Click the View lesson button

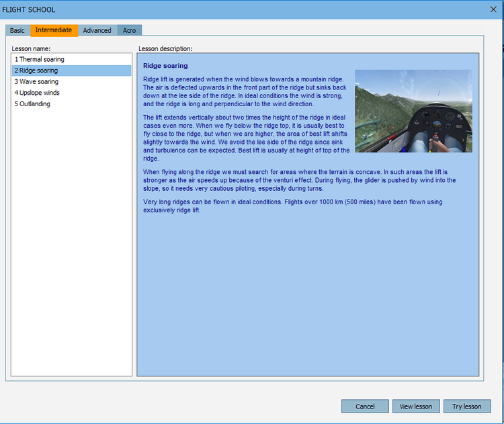tap(416, 407)
